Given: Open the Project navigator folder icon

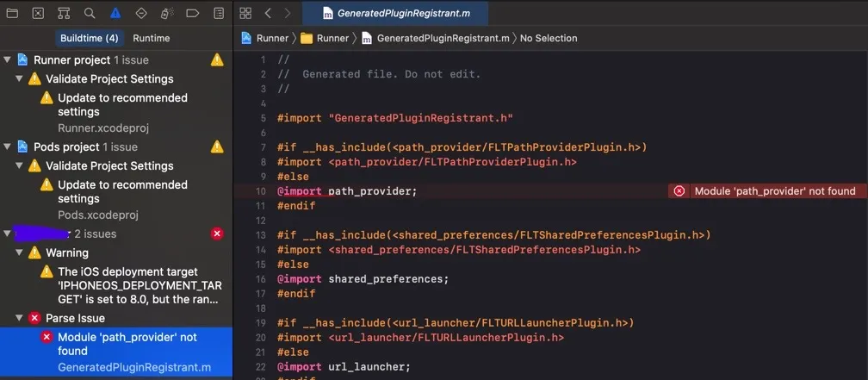Looking at the screenshot, I should pos(12,13).
